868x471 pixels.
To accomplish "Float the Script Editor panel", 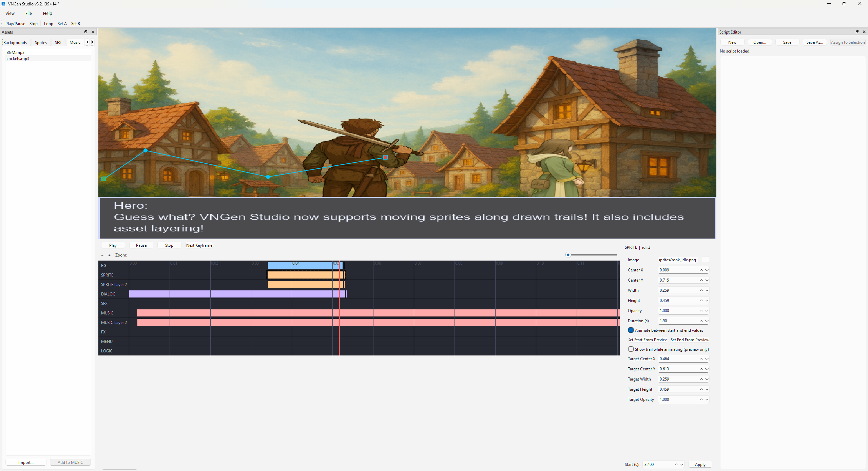I will tap(857, 32).
